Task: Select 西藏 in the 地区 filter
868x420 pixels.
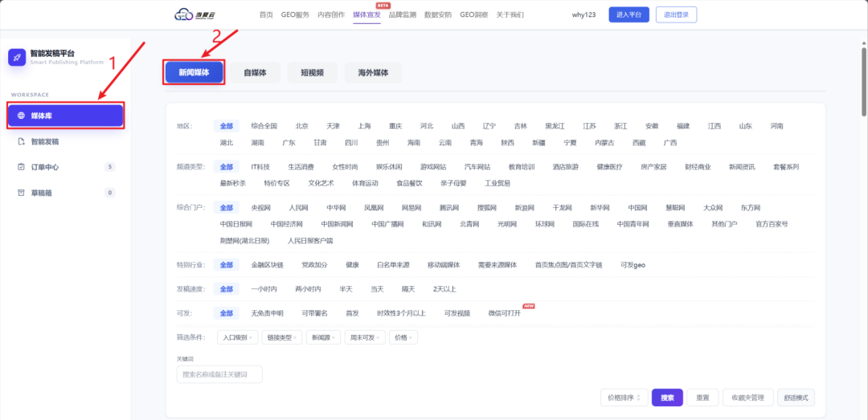Action: (x=639, y=143)
